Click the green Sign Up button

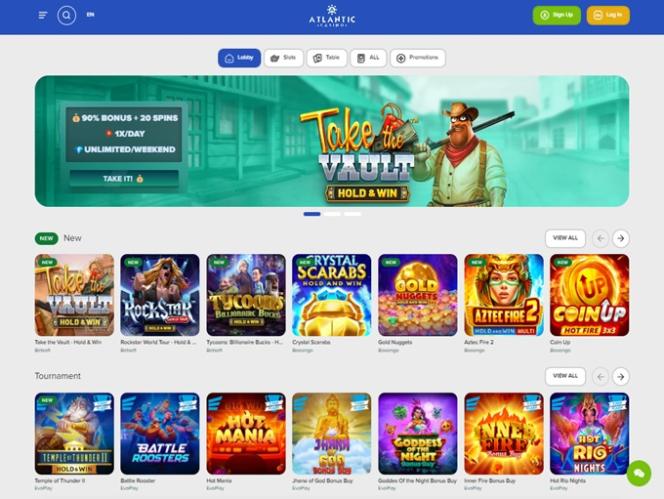556,15
